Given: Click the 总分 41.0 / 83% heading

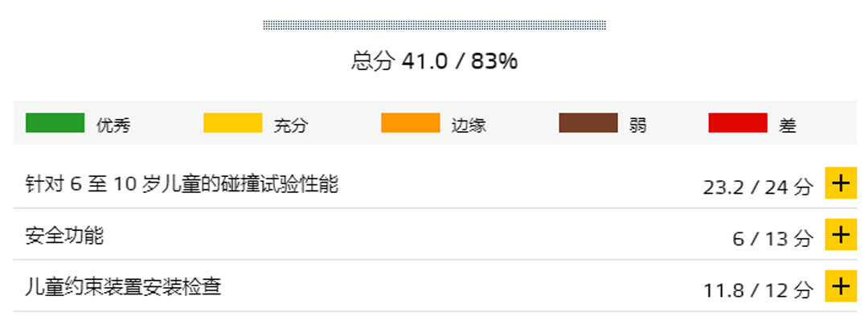Looking at the screenshot, I should [434, 61].
